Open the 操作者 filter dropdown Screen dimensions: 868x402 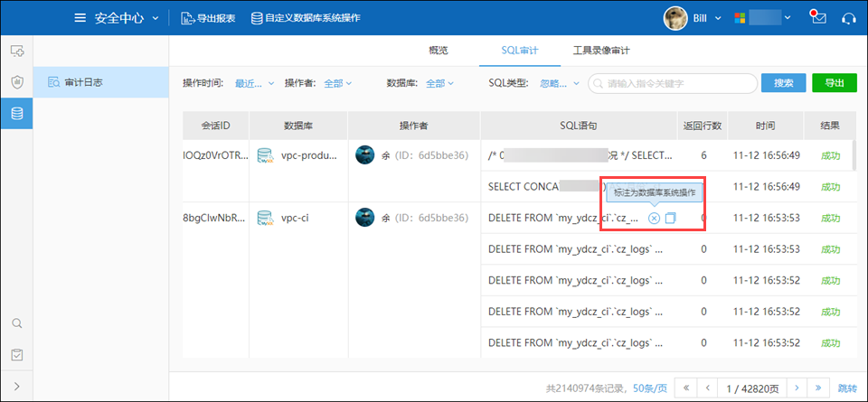(337, 83)
